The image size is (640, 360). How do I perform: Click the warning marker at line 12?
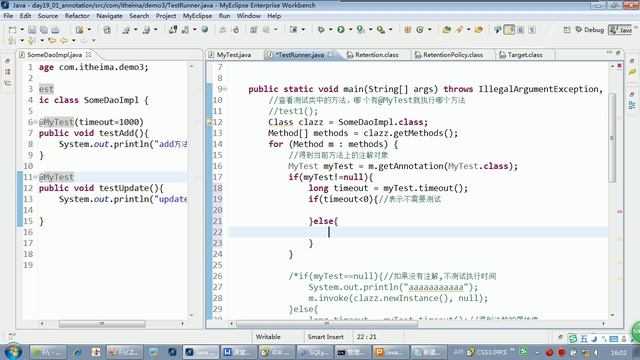(x=210, y=122)
